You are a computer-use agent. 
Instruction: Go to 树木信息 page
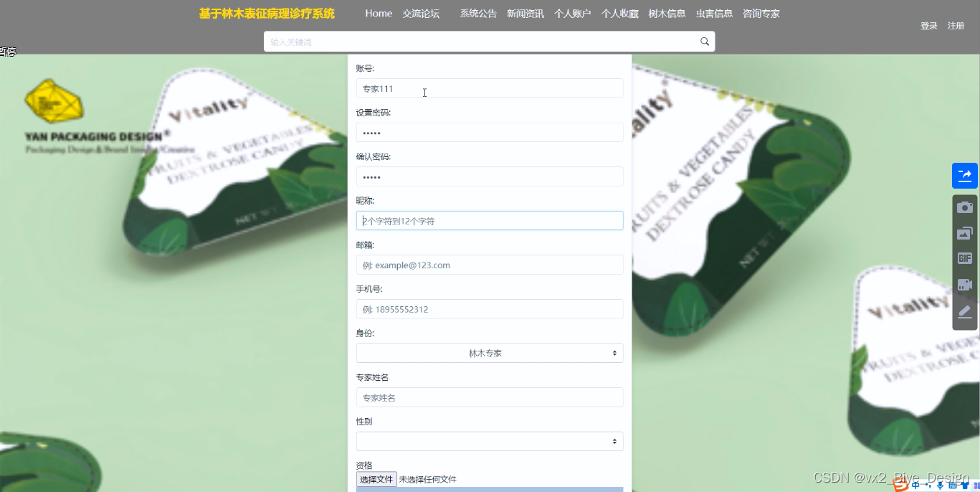pyautogui.click(x=667, y=14)
